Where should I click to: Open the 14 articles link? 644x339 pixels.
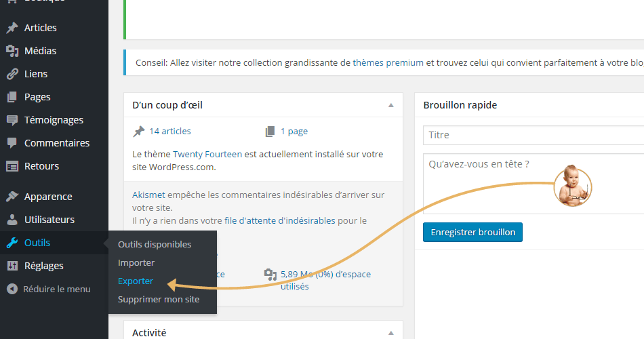(170, 131)
